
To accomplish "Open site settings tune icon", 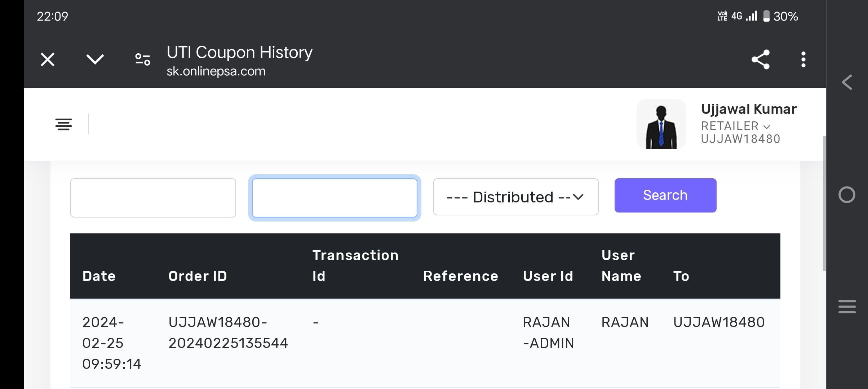I will [x=143, y=59].
